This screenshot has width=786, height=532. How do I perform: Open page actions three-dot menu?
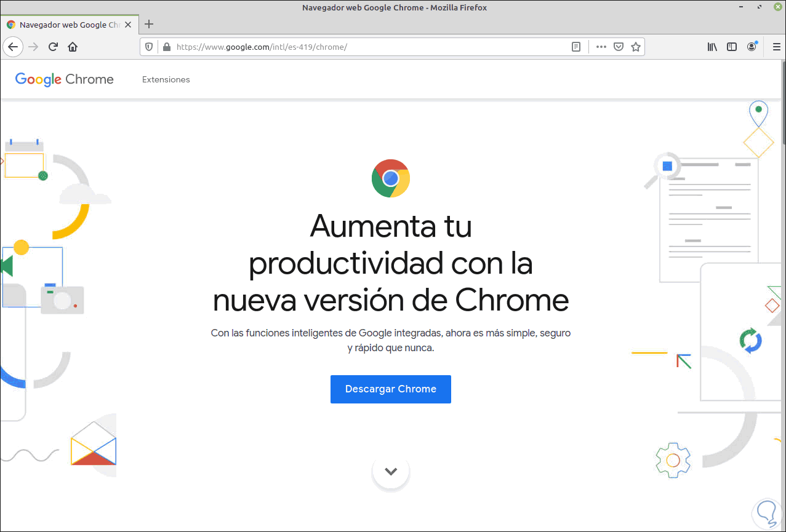point(601,47)
